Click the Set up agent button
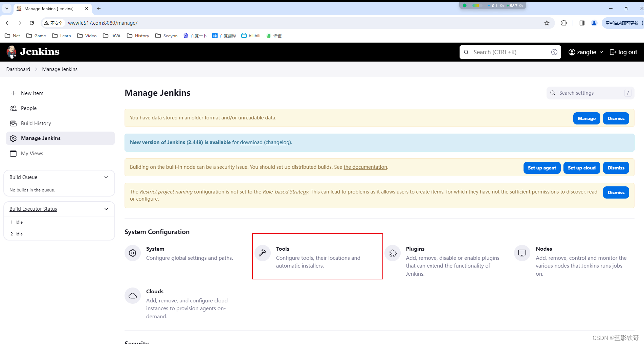 click(542, 168)
